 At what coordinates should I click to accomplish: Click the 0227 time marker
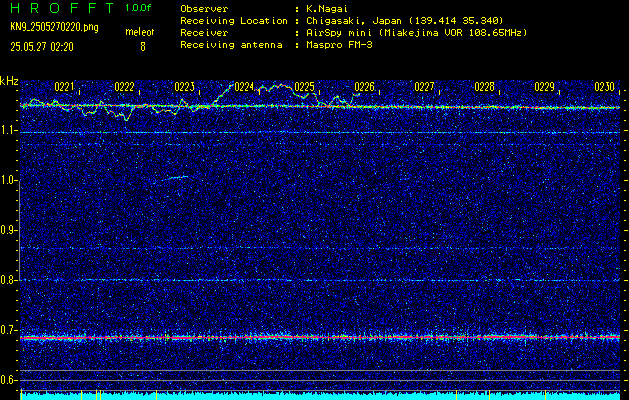point(424,87)
